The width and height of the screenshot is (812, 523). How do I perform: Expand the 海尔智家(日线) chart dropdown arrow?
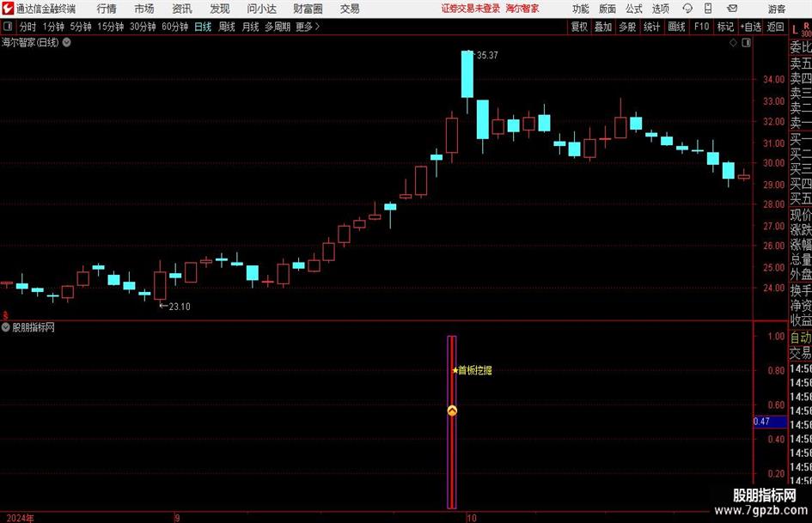[67, 42]
